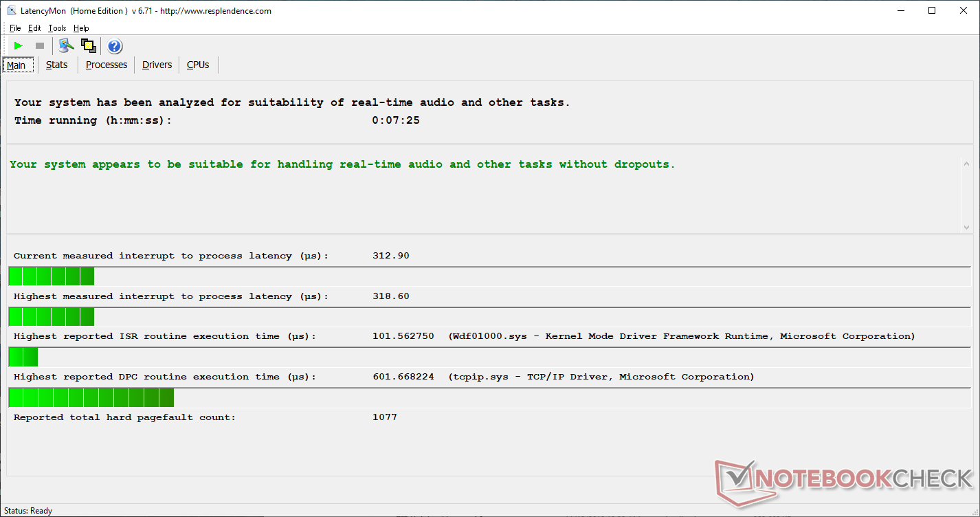Click the gray stop monitoring icon

point(40,46)
